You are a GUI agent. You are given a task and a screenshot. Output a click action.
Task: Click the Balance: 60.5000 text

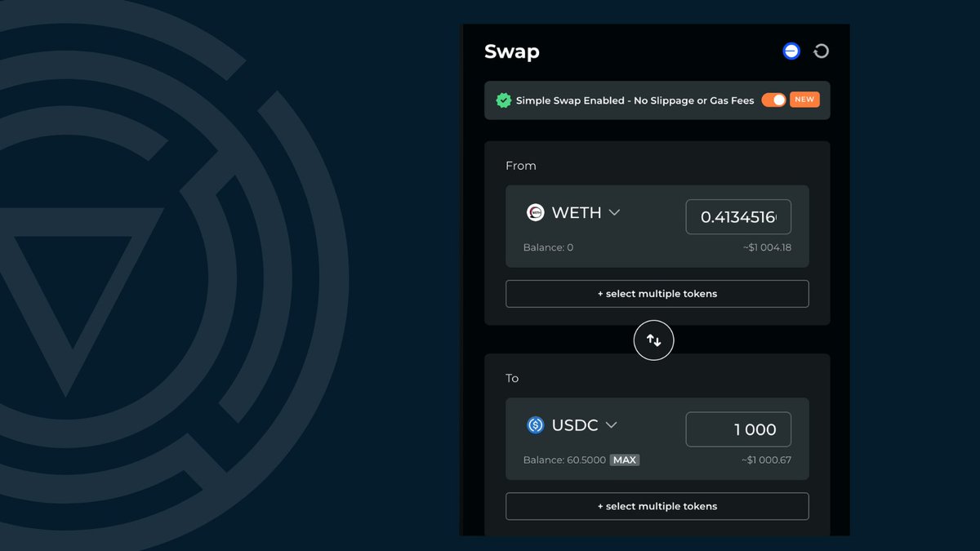click(564, 460)
